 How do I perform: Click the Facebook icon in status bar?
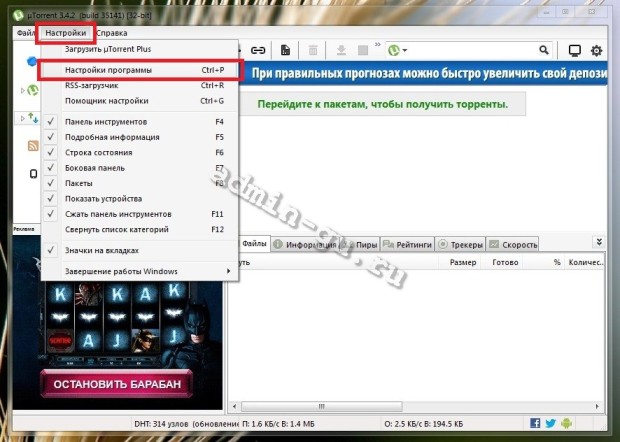pos(535,424)
